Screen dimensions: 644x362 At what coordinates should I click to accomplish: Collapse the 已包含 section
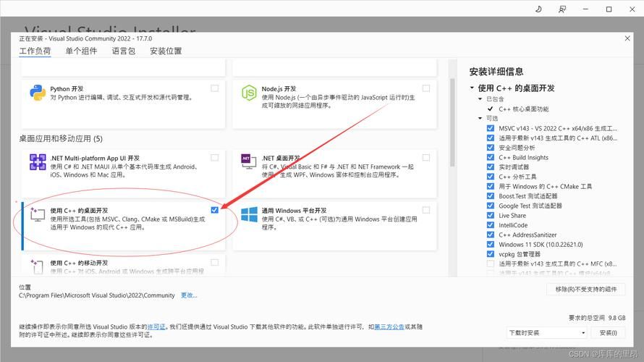point(480,99)
